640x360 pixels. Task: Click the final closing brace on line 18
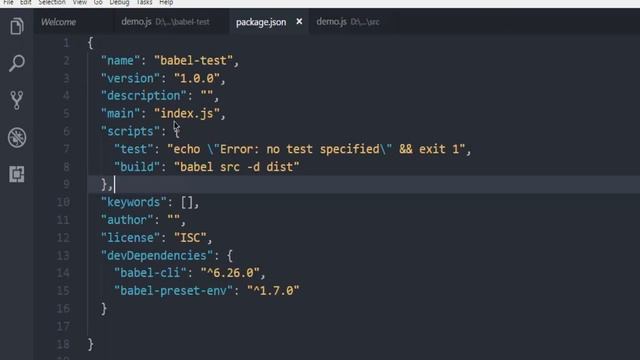91,344
